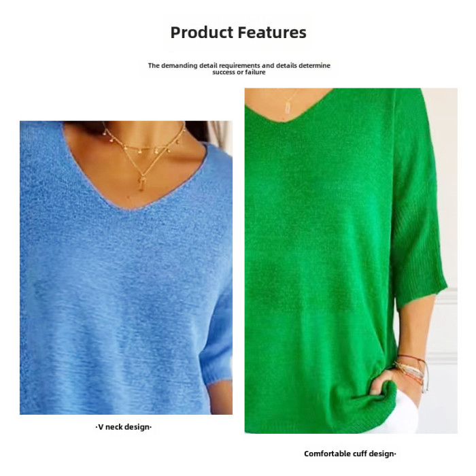476x476 pixels.
Task: Click the dark hair in blue photo
Action: pos(199,131)
